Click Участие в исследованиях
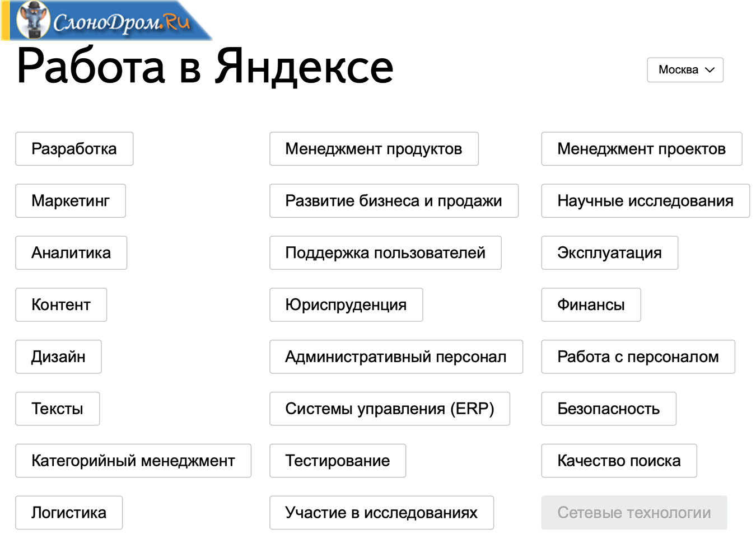The image size is (756, 553). [382, 513]
